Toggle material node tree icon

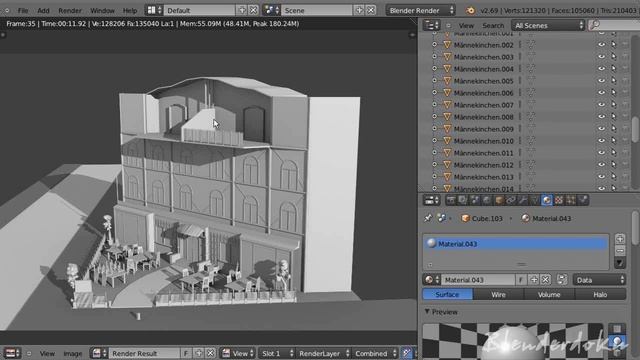click(562, 280)
